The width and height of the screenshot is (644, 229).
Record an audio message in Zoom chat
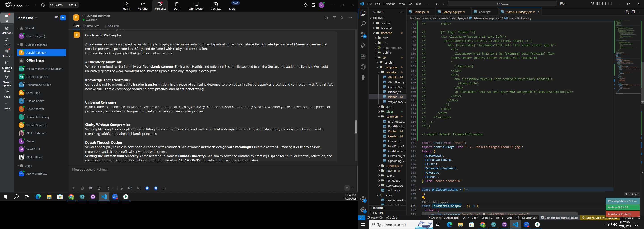coord(121,188)
